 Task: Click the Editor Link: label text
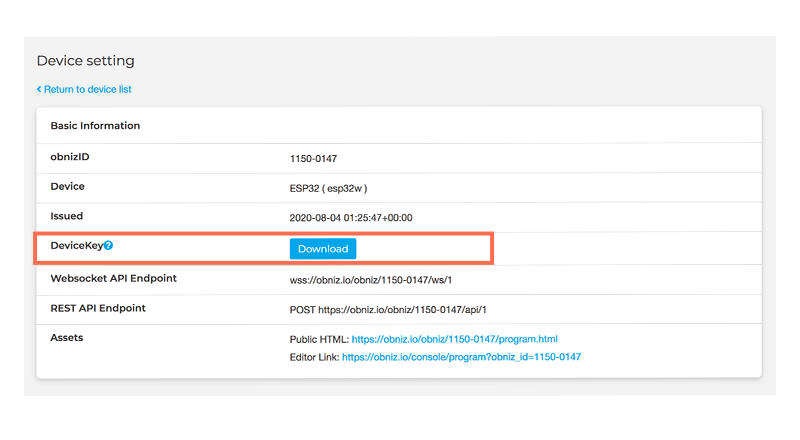point(314,357)
